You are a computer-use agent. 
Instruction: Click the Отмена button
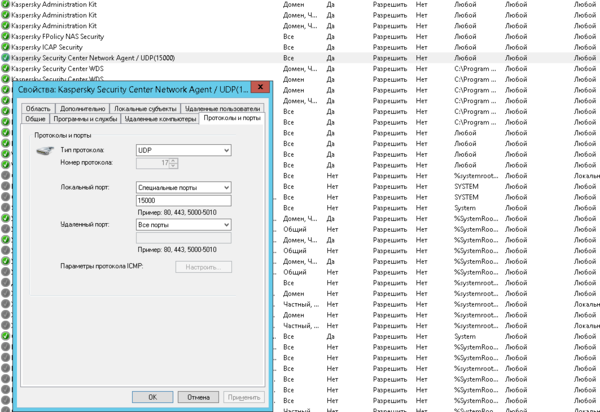198,397
